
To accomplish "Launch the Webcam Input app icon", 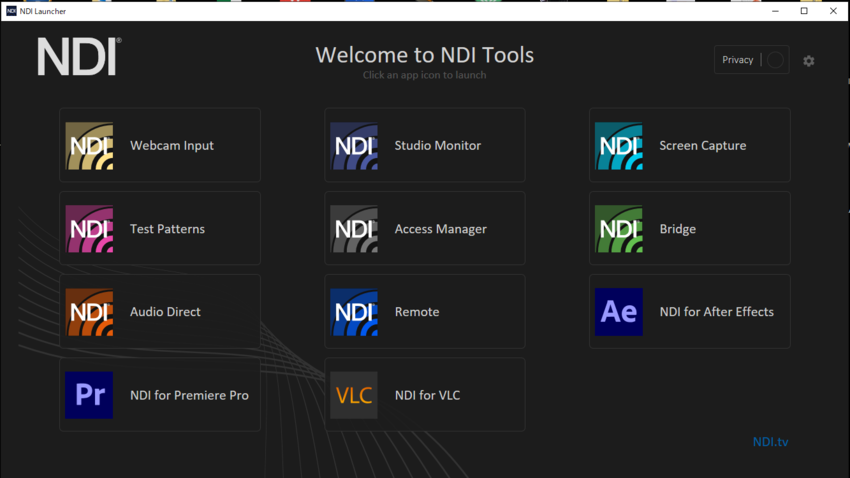I will (x=89, y=146).
